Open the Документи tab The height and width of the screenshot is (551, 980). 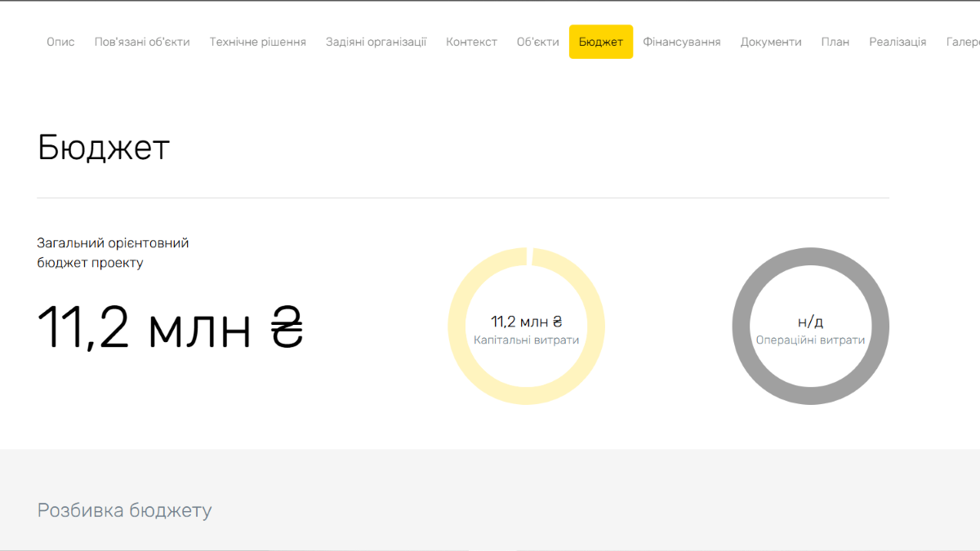point(770,42)
